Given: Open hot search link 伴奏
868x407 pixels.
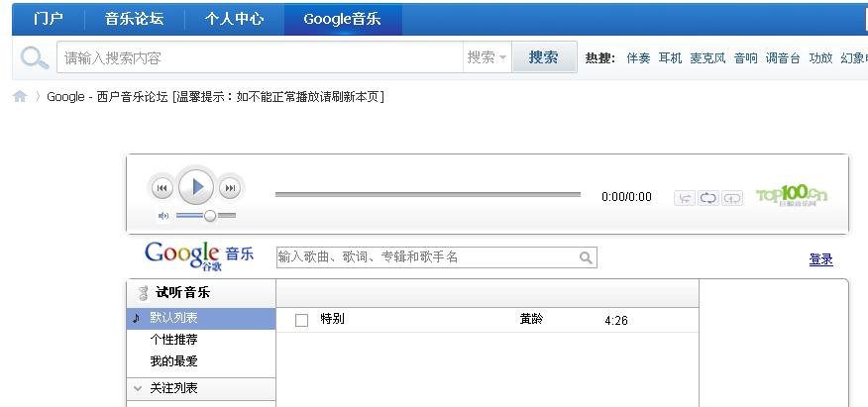Looking at the screenshot, I should coord(638,58).
